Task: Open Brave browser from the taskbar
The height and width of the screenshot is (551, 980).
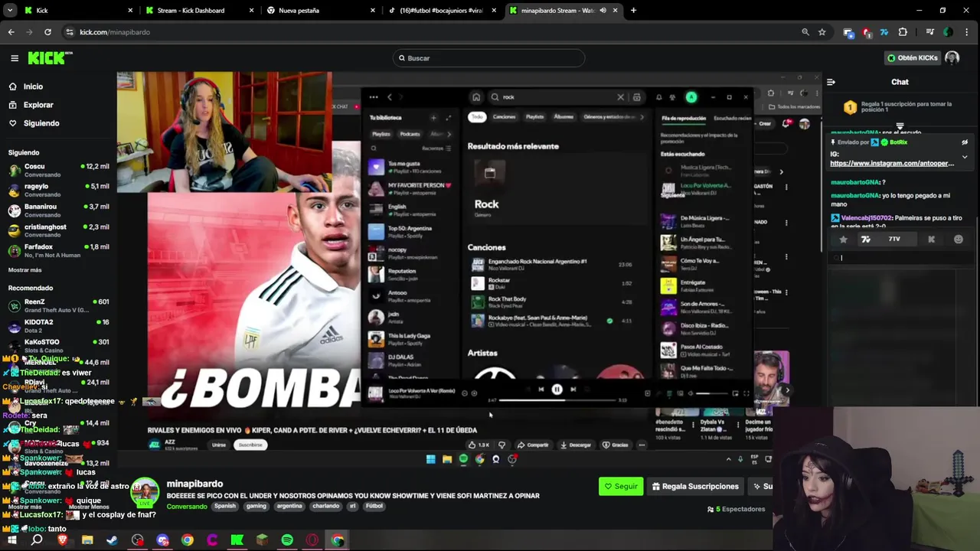Action: (x=62, y=540)
